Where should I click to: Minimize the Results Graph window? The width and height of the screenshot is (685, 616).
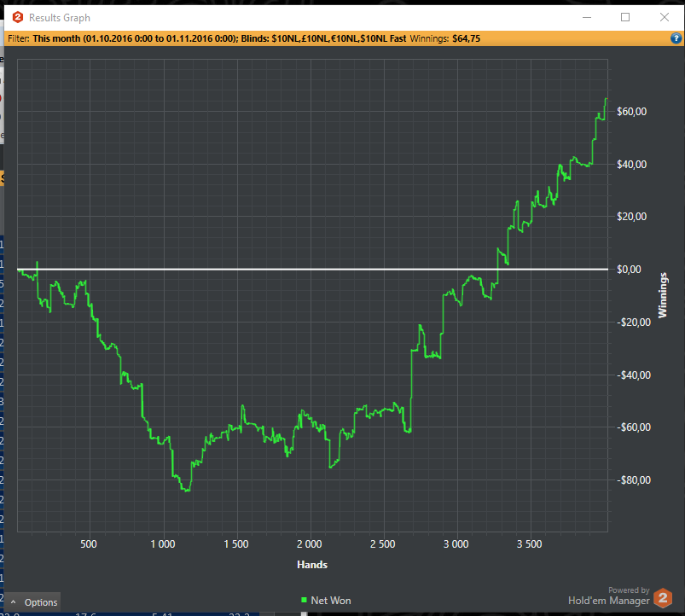coord(587,17)
